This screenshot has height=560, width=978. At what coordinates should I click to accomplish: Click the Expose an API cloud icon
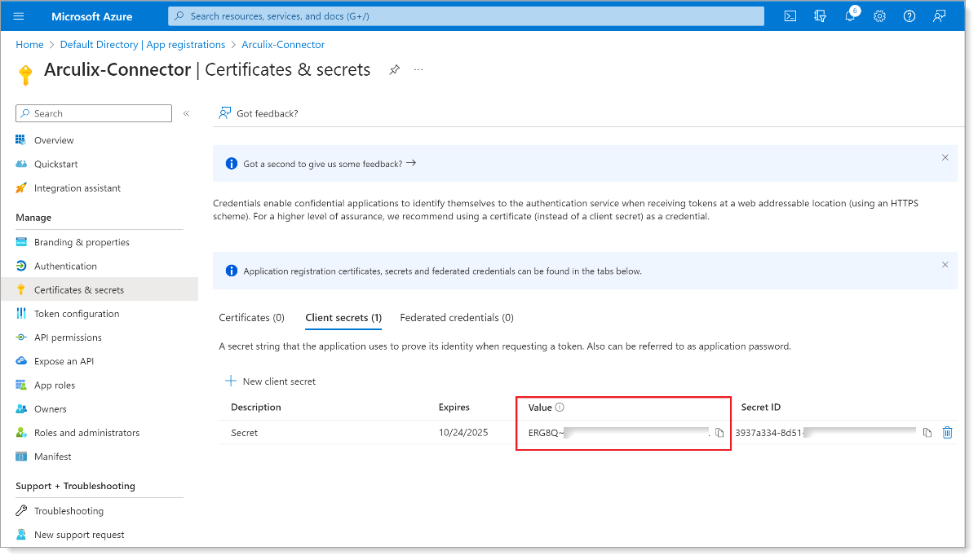(21, 360)
